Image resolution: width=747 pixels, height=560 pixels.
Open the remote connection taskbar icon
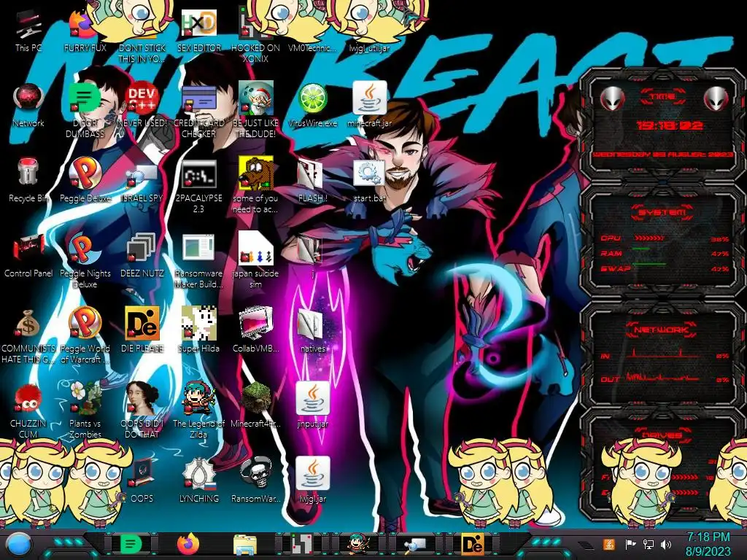pos(415,544)
